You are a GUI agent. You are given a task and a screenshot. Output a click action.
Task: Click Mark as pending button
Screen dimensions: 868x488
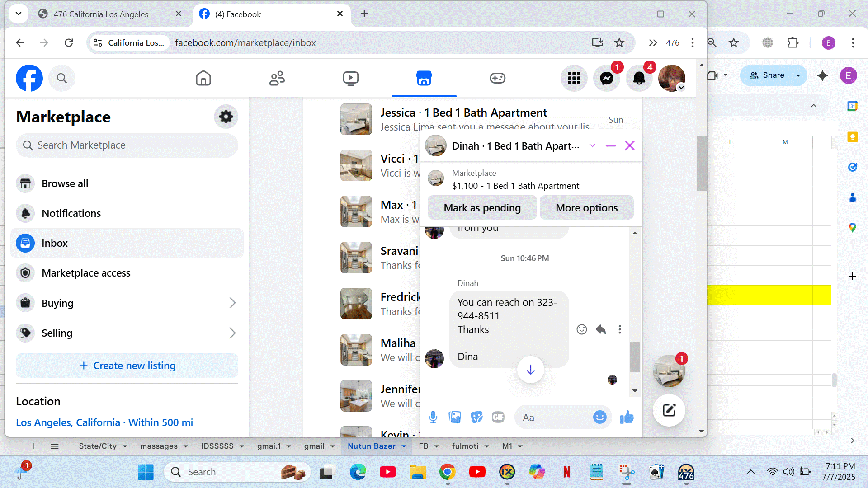pyautogui.click(x=482, y=208)
